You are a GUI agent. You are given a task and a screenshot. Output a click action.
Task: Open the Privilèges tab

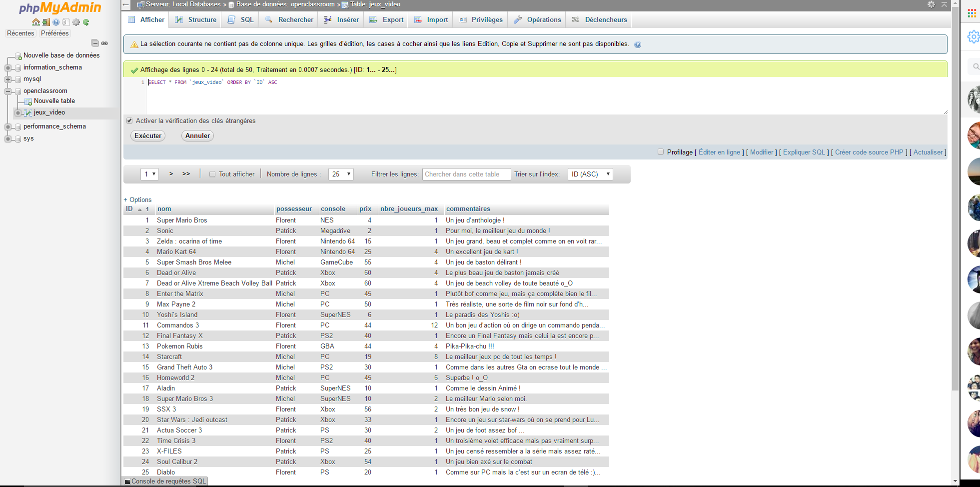click(481, 19)
